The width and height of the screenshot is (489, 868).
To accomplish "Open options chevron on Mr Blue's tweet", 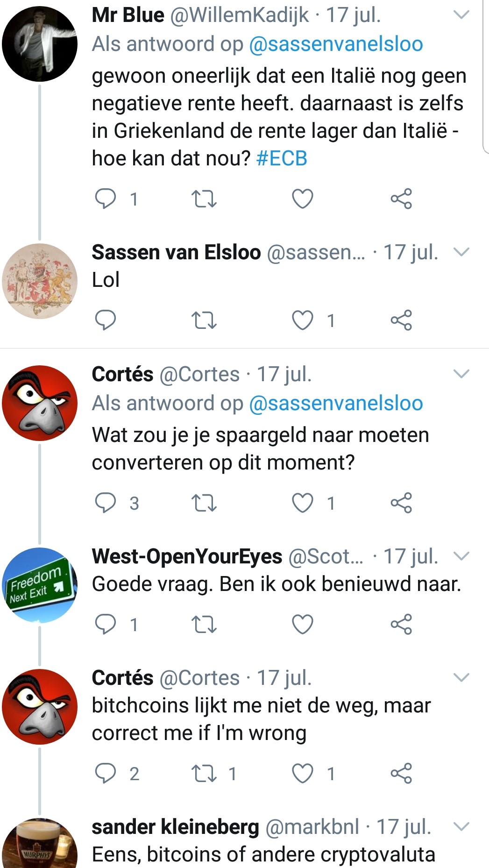I will (x=461, y=15).
